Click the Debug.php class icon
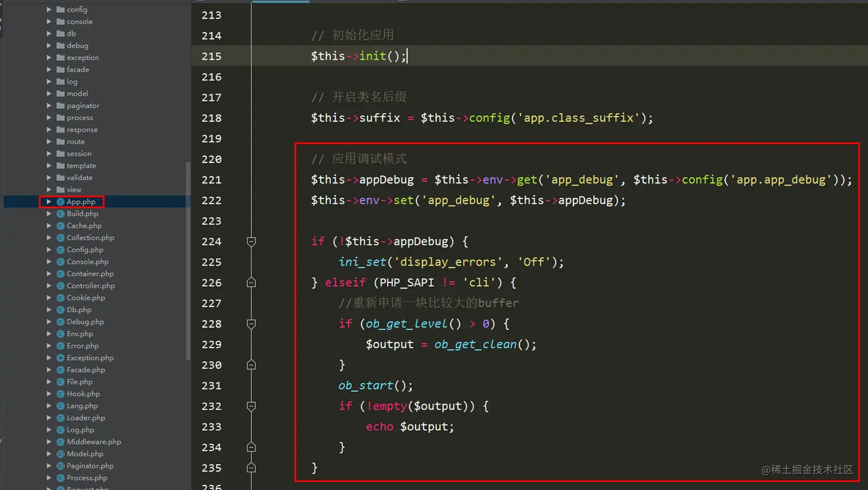The height and width of the screenshot is (490, 868). [60, 322]
